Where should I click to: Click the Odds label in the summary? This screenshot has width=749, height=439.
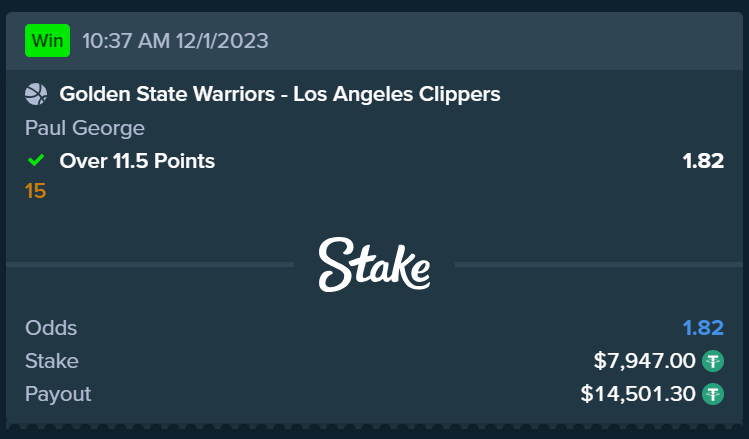click(51, 328)
